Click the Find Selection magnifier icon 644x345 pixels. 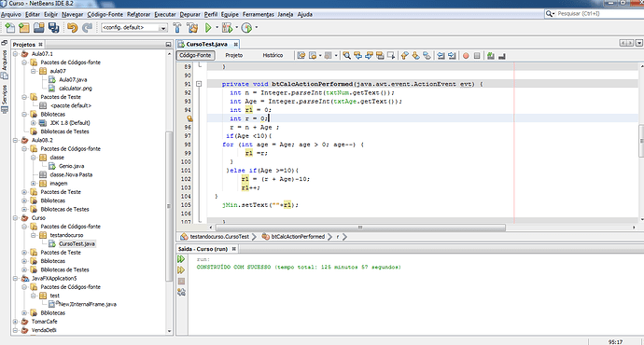[x=347, y=55]
